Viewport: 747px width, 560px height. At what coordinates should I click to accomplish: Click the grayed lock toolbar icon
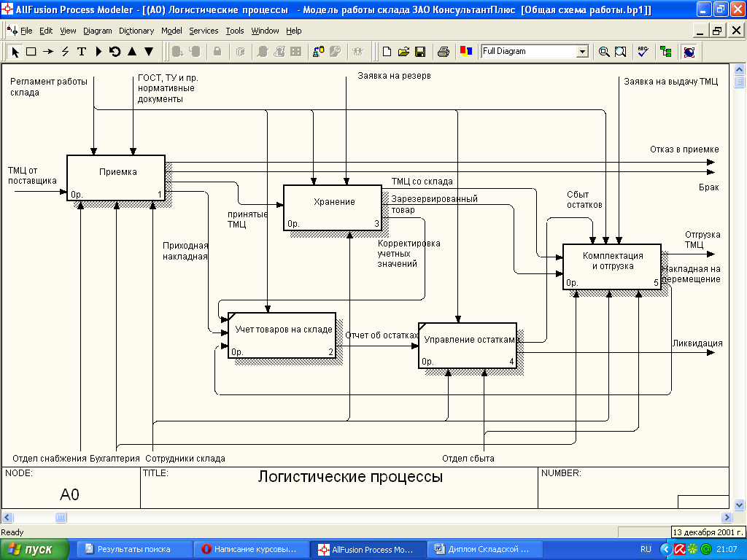coord(217,52)
